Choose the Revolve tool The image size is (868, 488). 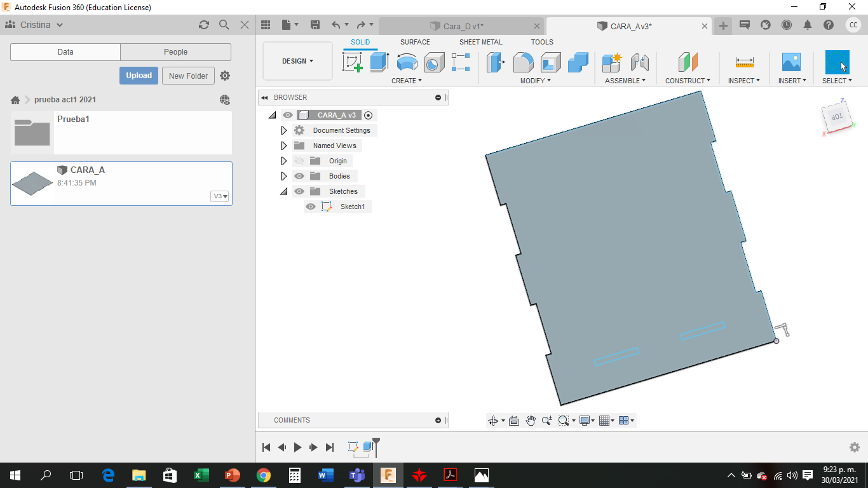pos(407,62)
